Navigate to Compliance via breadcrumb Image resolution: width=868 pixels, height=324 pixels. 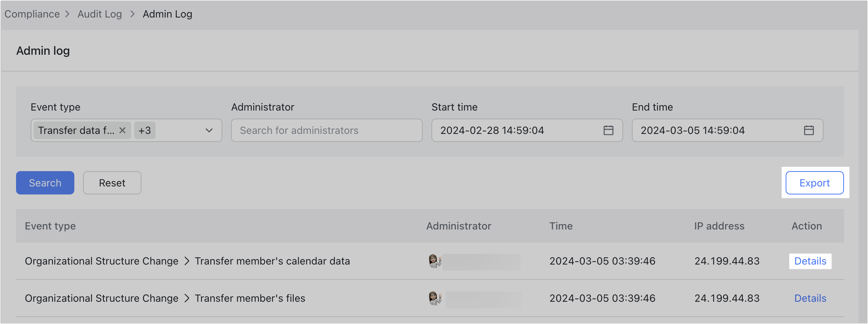pyautogui.click(x=32, y=14)
